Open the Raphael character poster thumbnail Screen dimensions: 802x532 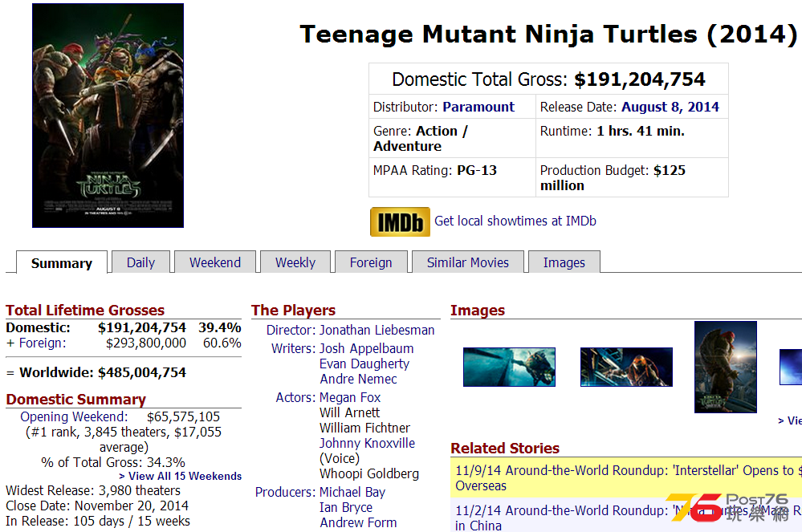[x=725, y=367]
